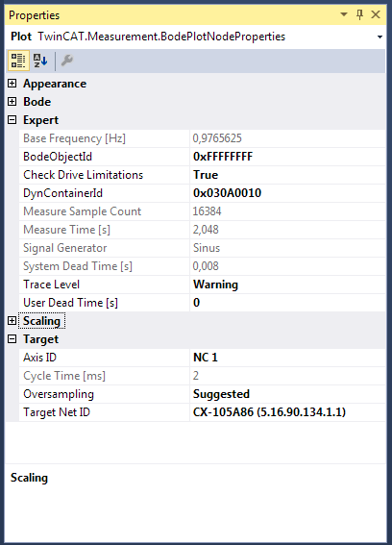Viewport: 392px width, 545px height.
Task: Close the Properties panel
Action: coord(376,14)
